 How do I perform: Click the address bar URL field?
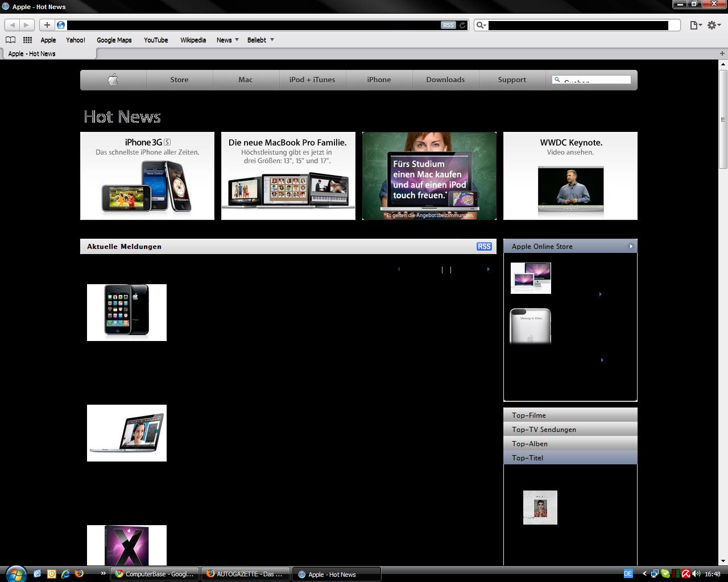[253, 25]
